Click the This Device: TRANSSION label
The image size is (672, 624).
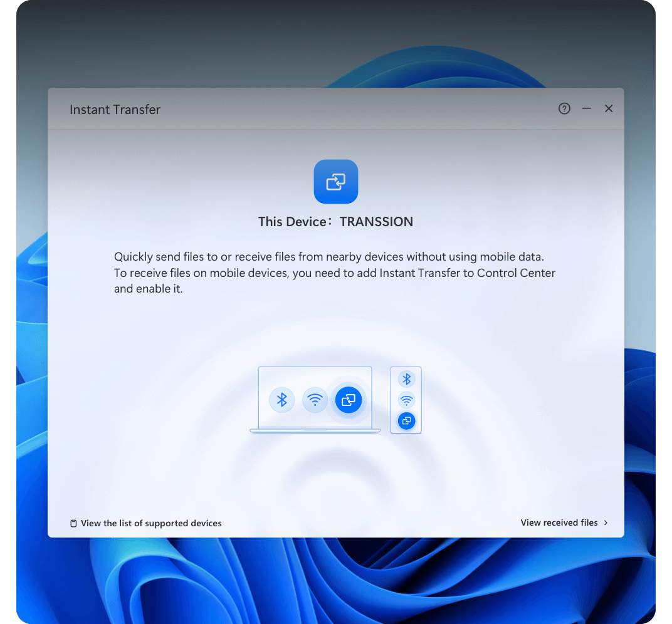(335, 222)
